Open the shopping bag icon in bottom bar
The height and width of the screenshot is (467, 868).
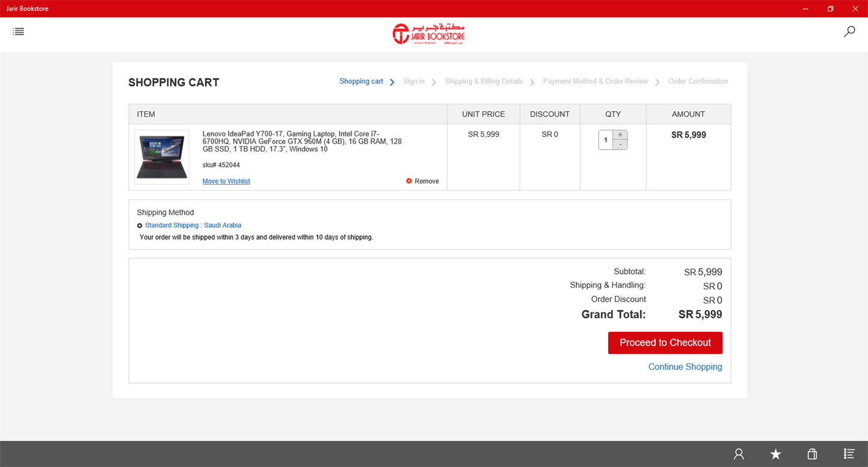812,454
